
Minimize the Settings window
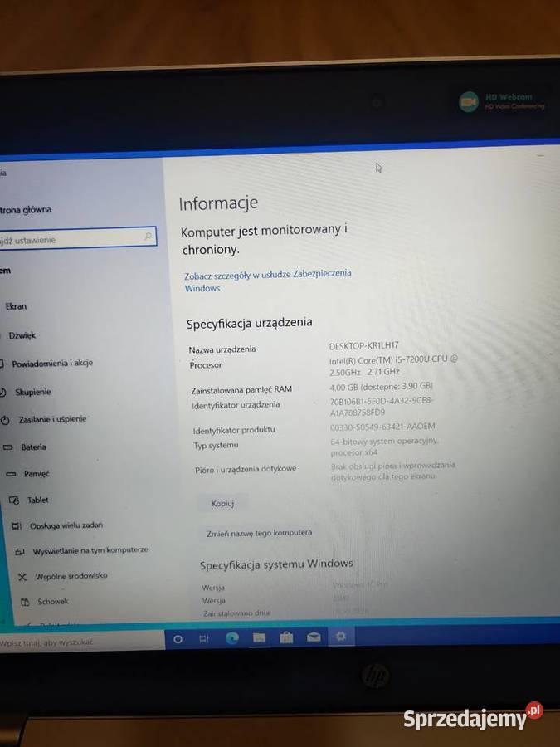(x=540, y=156)
